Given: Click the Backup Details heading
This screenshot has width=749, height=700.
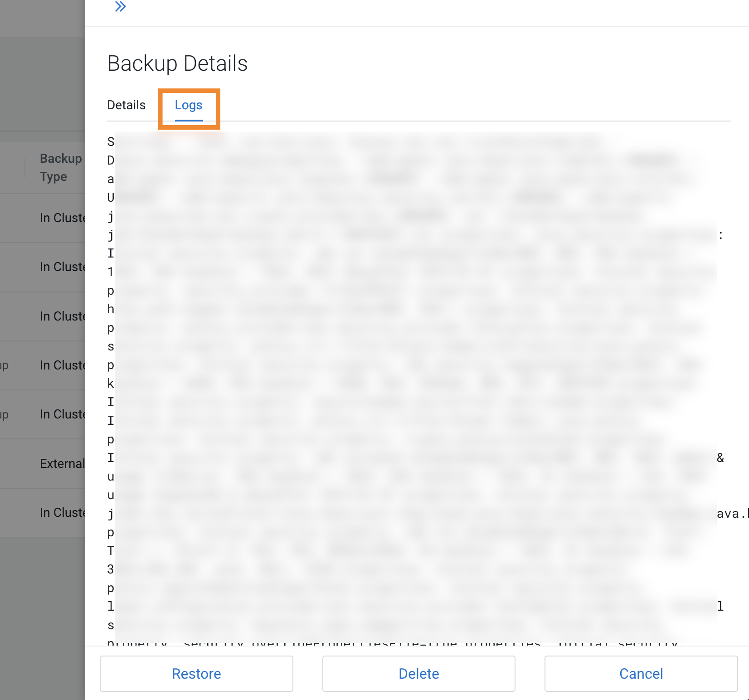Looking at the screenshot, I should click(x=177, y=63).
